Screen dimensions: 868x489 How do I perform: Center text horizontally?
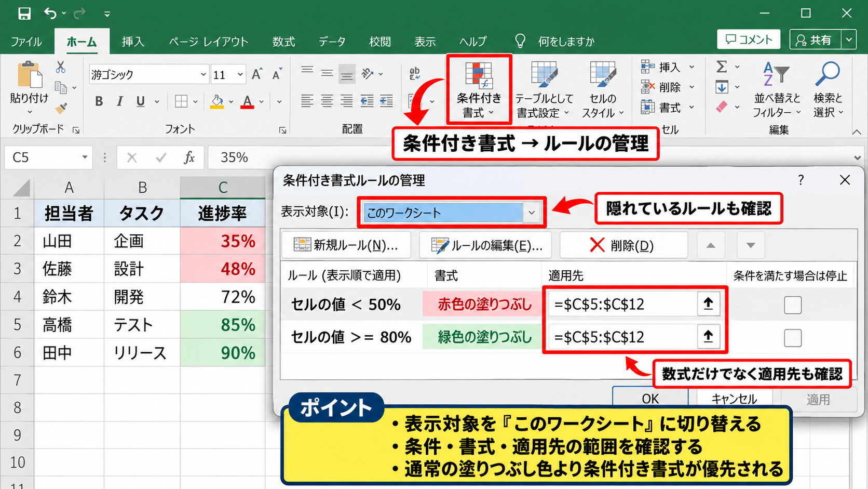click(327, 101)
